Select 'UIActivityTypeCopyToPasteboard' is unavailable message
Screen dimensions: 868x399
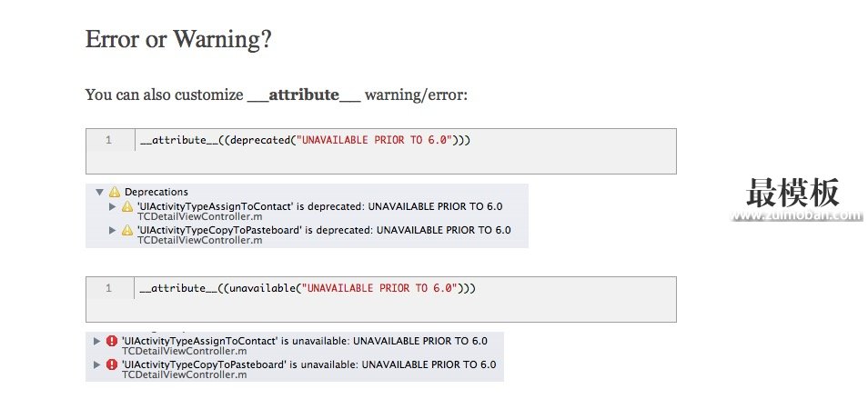pyautogui.click(x=308, y=364)
